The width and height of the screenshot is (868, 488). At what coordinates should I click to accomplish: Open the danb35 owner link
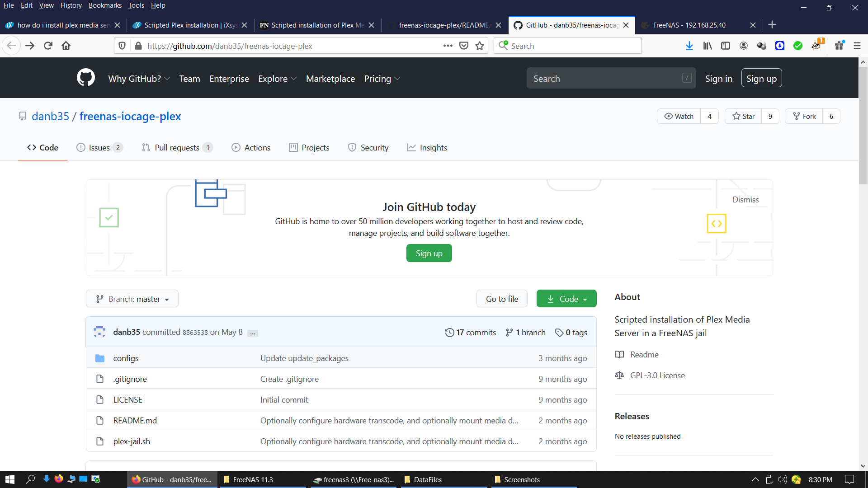(50, 116)
